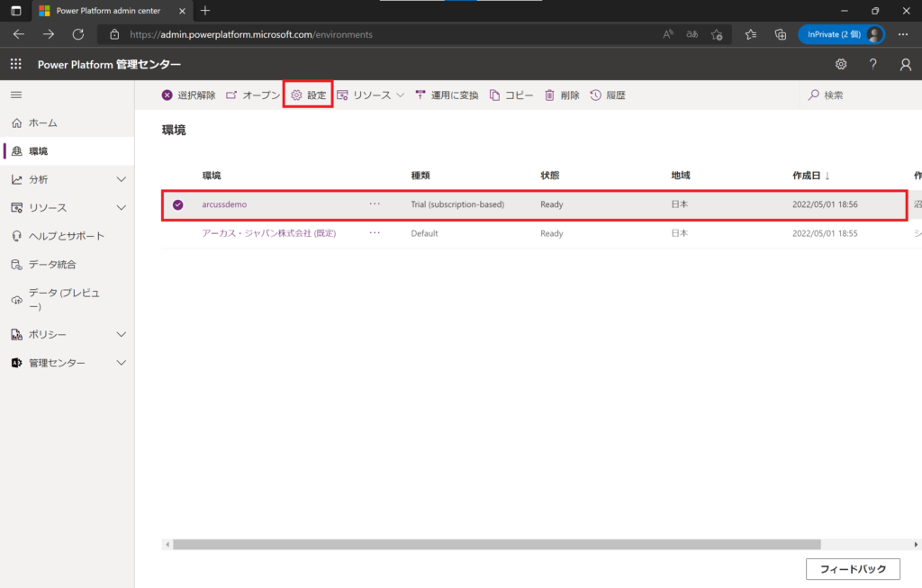Click the コピー toolbar button
This screenshot has height=588, width=922.
511,95
